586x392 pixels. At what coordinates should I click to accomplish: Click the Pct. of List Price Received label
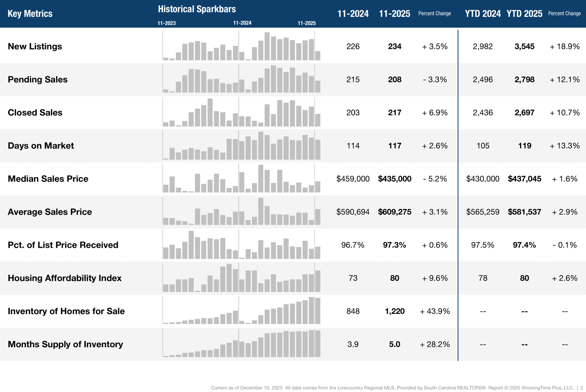tap(63, 245)
